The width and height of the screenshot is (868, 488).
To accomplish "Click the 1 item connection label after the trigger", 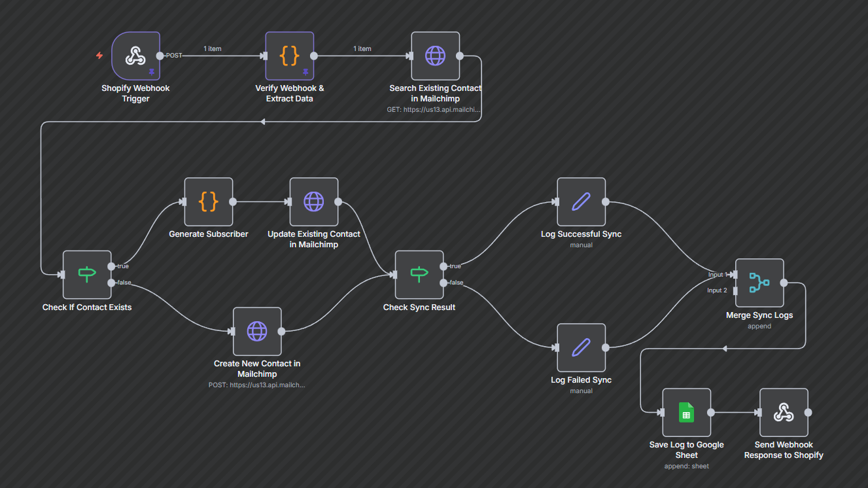I will [x=213, y=48].
